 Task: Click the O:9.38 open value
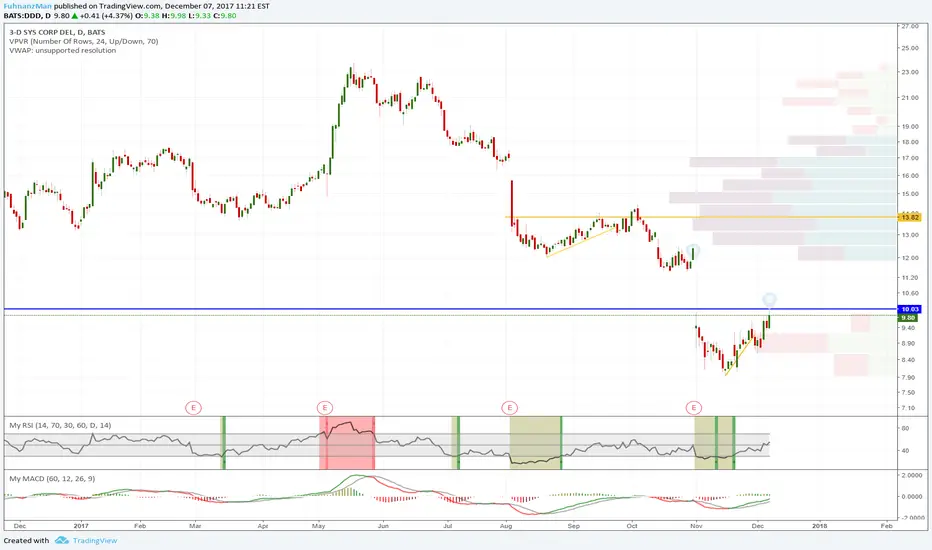click(x=147, y=15)
